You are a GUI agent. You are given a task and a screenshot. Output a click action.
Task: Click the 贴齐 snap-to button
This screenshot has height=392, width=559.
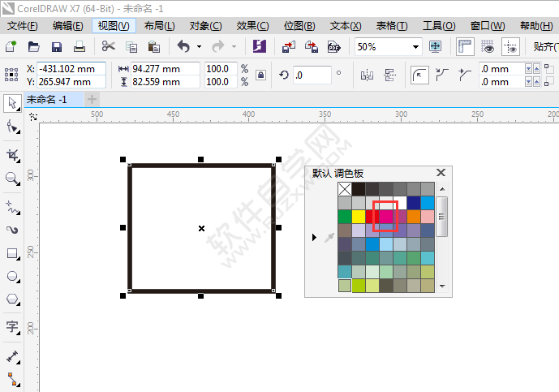pos(544,47)
